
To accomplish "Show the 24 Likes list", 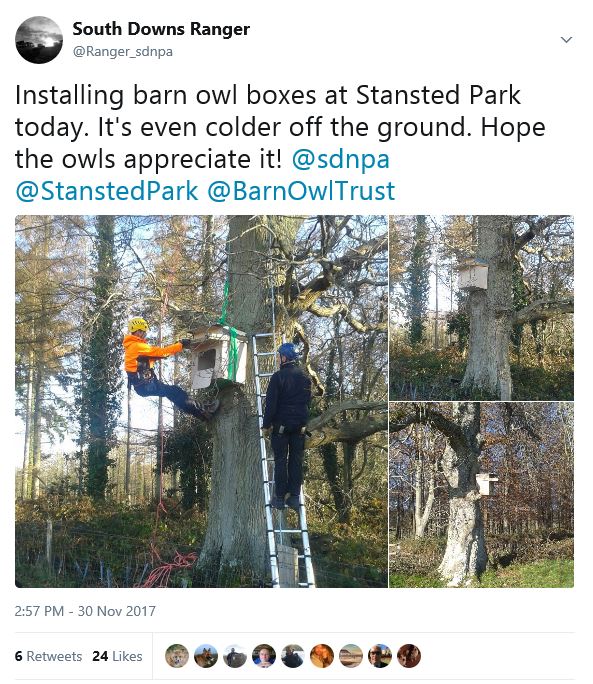I will point(117,656).
